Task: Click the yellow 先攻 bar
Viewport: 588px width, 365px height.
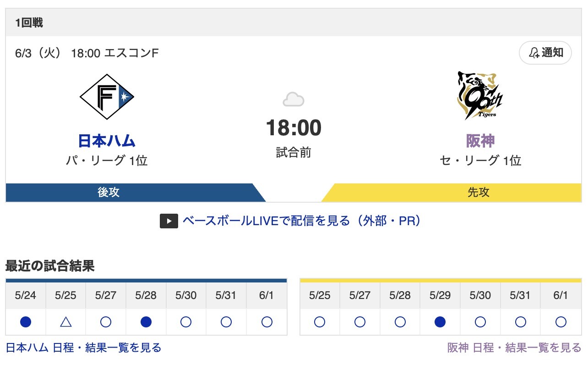Action: (451, 193)
